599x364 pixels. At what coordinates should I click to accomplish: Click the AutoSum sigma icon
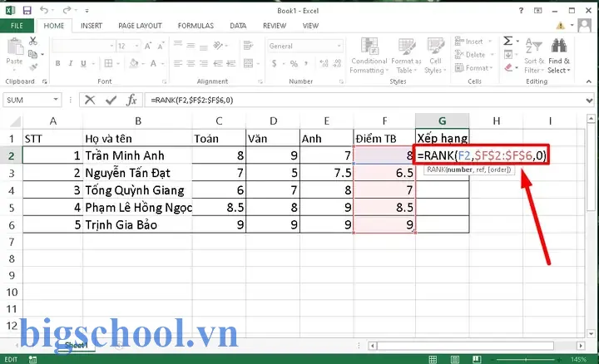coord(507,41)
